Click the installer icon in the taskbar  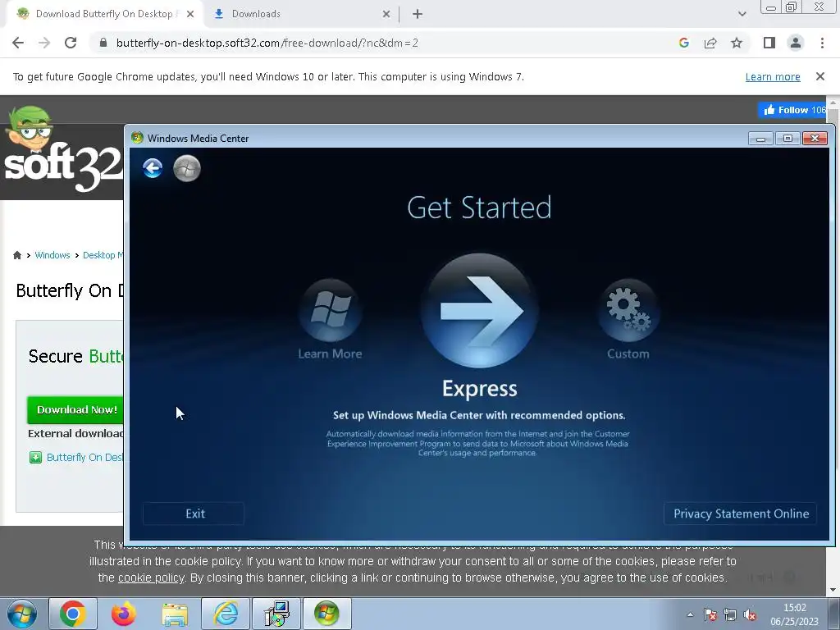pos(276,614)
